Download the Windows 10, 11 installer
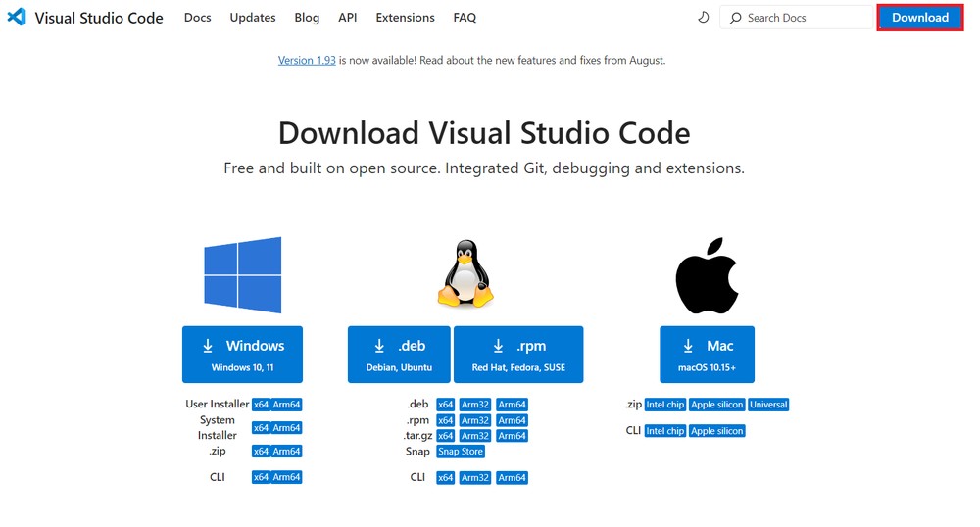The height and width of the screenshot is (527, 980). 242,355
